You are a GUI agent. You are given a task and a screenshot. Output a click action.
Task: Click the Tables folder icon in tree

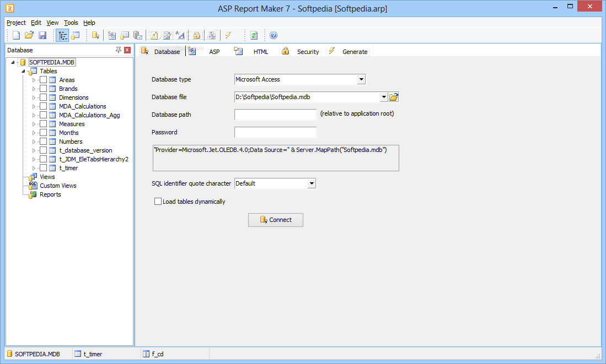click(33, 71)
